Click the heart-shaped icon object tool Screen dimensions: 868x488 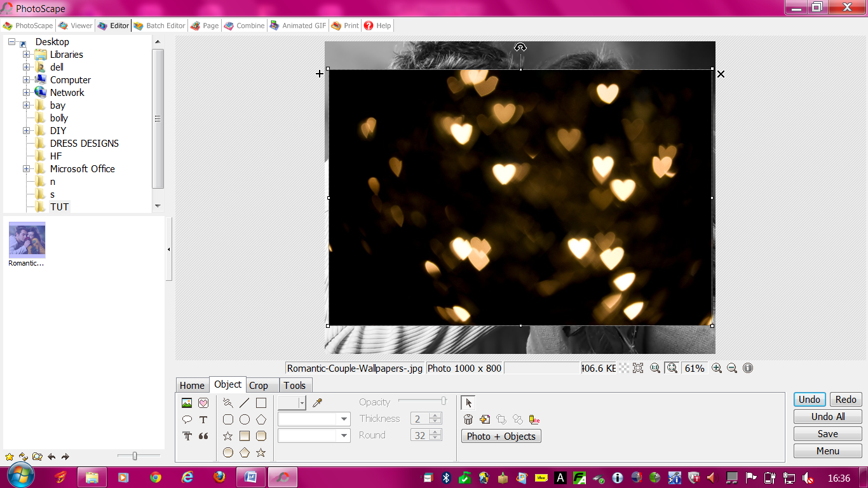[203, 403]
